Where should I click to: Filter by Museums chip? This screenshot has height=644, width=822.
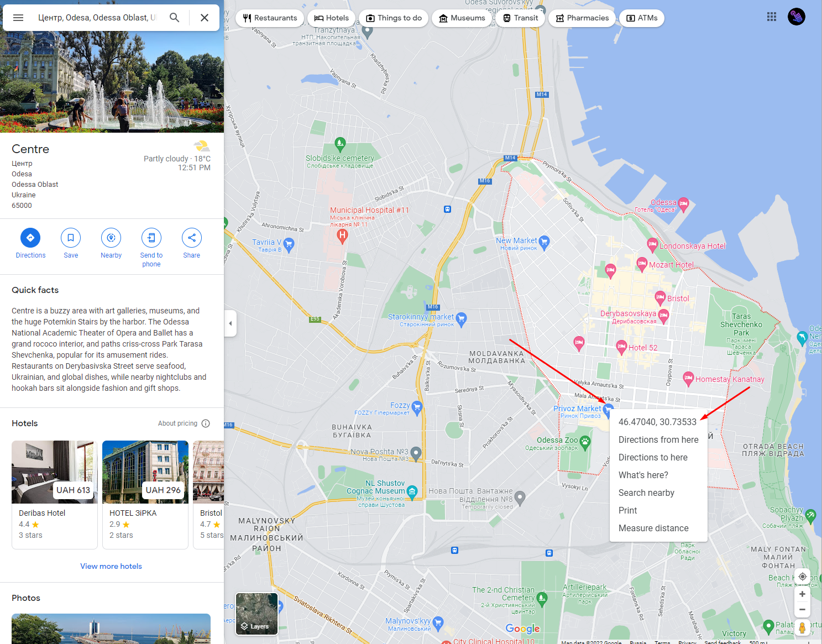coord(462,18)
